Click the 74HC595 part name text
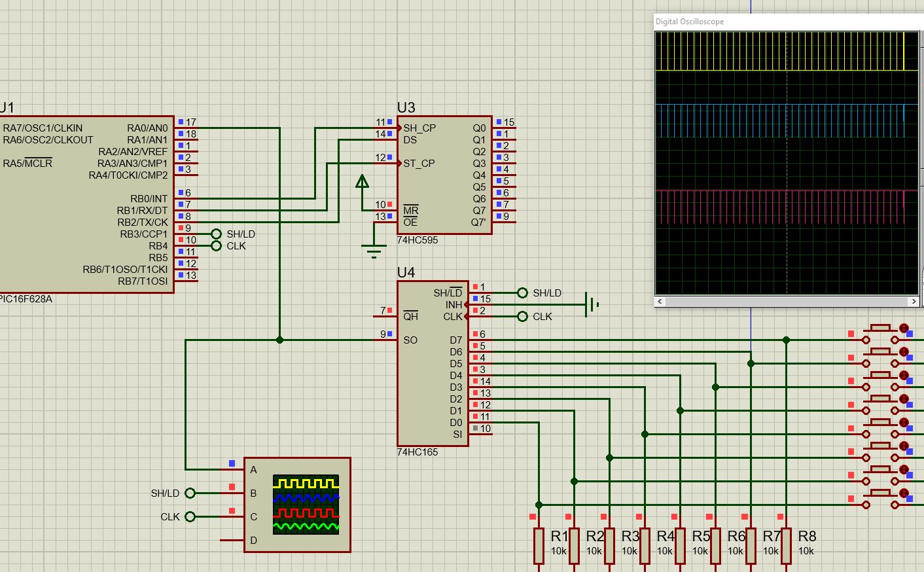The width and height of the screenshot is (924, 572). click(x=418, y=240)
